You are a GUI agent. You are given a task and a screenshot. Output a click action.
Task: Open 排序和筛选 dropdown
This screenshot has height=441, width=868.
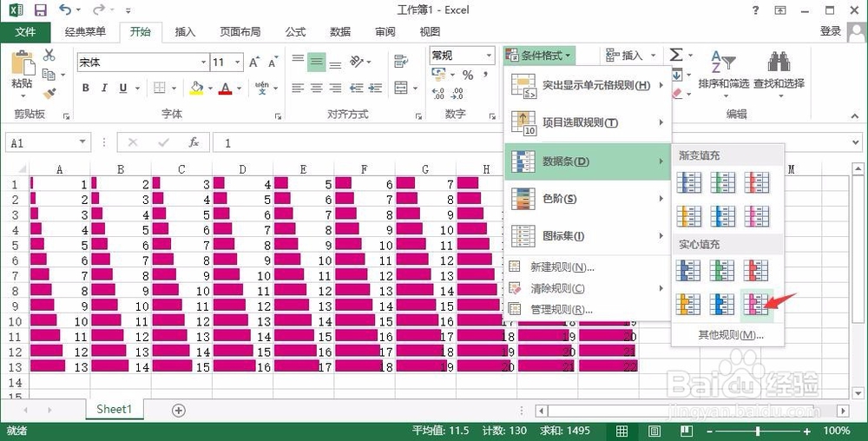724,76
